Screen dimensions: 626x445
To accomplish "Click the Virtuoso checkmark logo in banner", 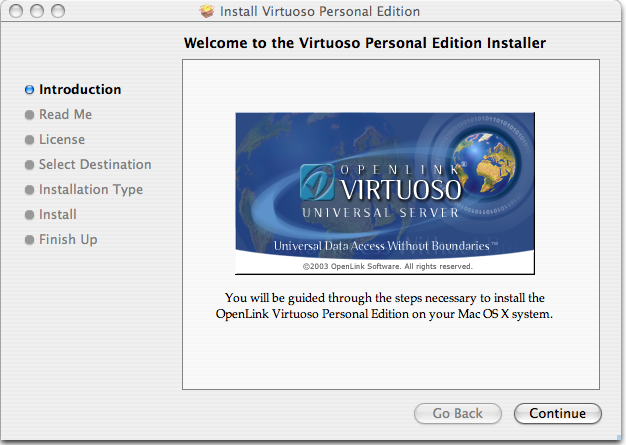I will tap(317, 182).
